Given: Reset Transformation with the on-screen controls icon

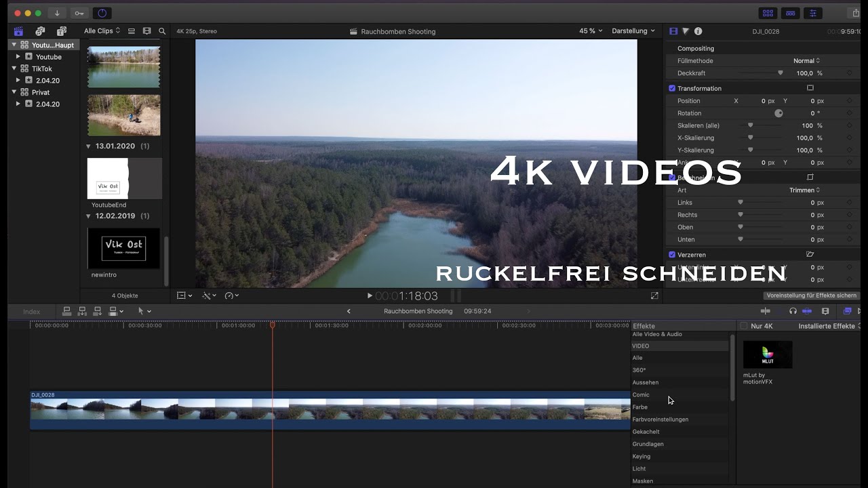Looking at the screenshot, I should (810, 88).
